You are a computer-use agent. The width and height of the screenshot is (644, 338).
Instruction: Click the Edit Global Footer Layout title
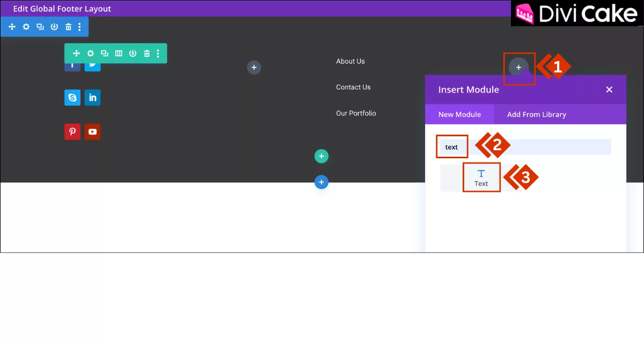(62, 9)
